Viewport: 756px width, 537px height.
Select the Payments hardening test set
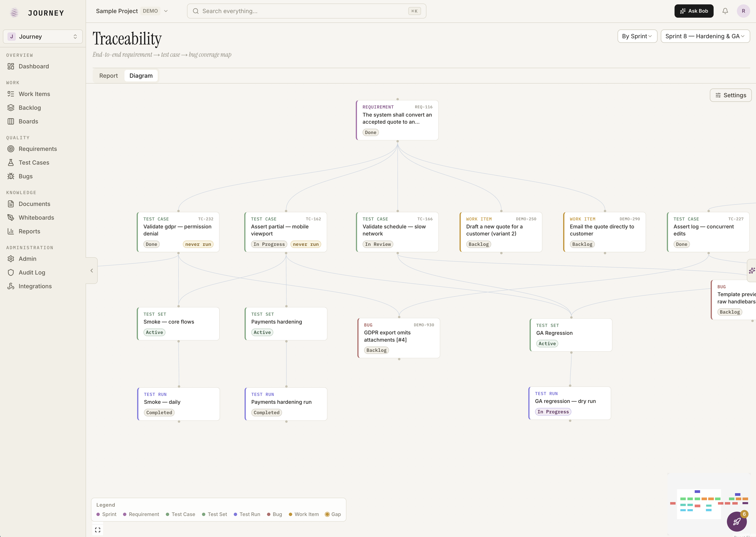point(286,324)
